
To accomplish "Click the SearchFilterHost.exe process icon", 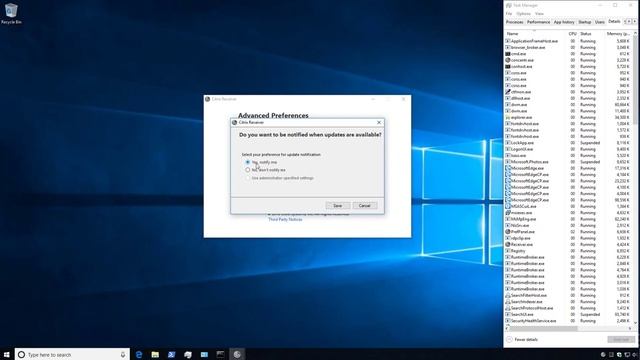I will click(x=508, y=295).
